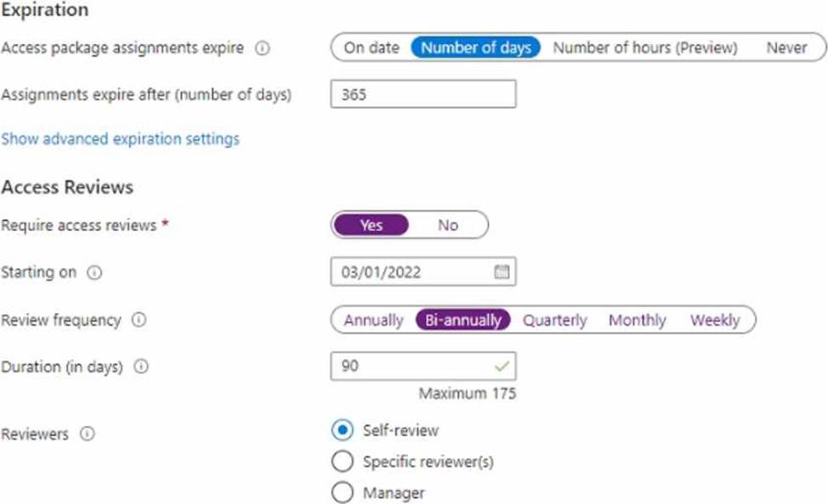Choose Specific reviewer(s) option

coord(343,462)
